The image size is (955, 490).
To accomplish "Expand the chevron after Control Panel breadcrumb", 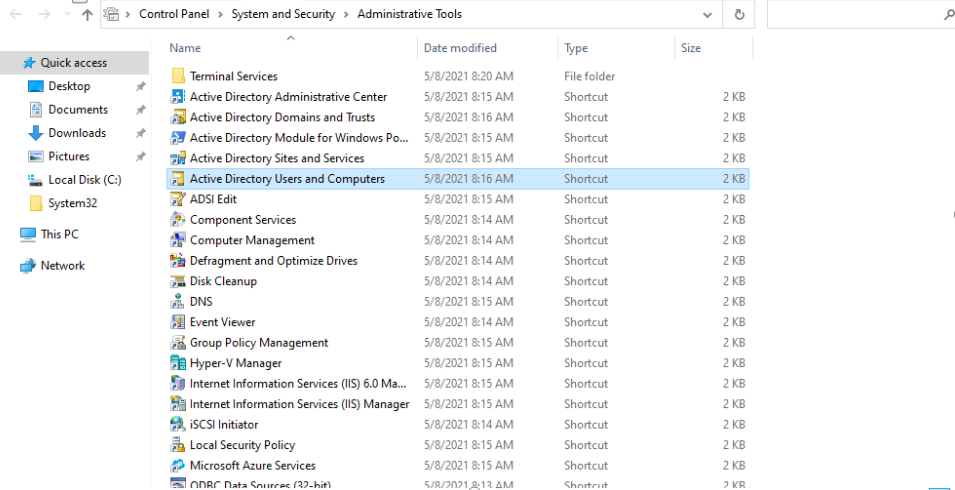I will click(222, 15).
